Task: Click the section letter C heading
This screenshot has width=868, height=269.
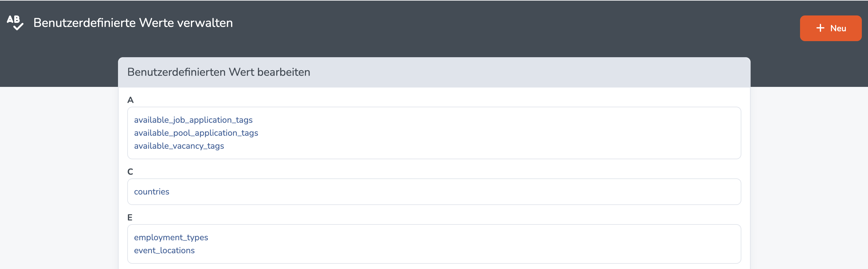Action: click(x=130, y=172)
